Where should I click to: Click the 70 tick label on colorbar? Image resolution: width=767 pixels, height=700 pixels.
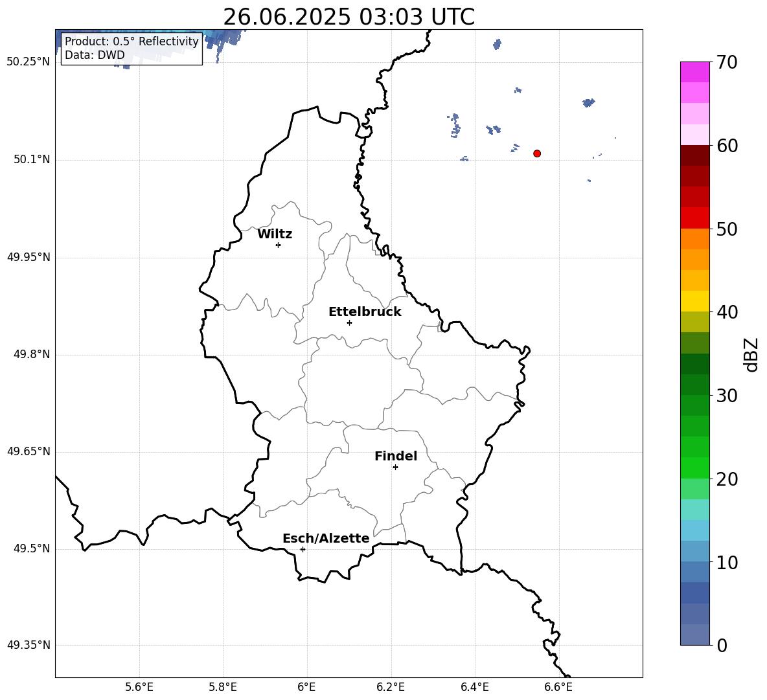pyautogui.click(x=727, y=63)
